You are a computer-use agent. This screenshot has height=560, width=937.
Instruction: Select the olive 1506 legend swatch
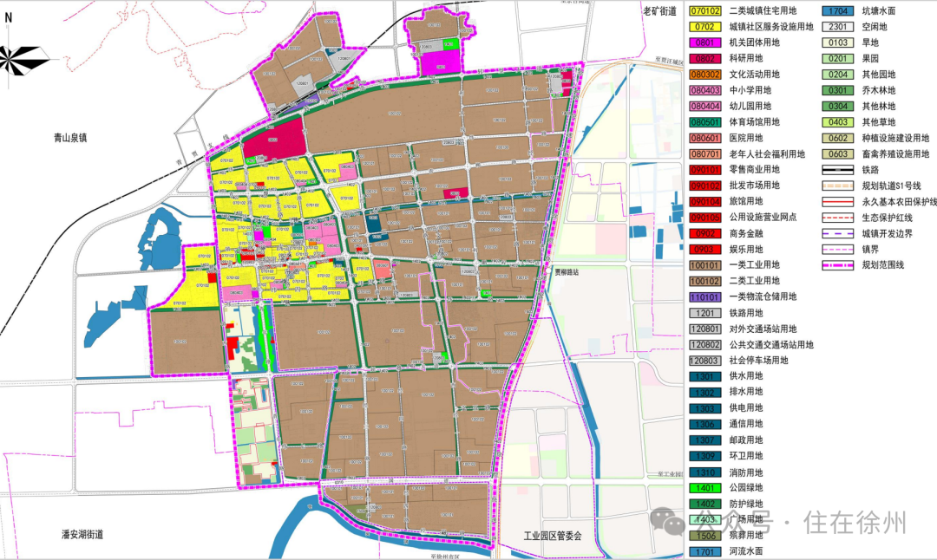[705, 536]
